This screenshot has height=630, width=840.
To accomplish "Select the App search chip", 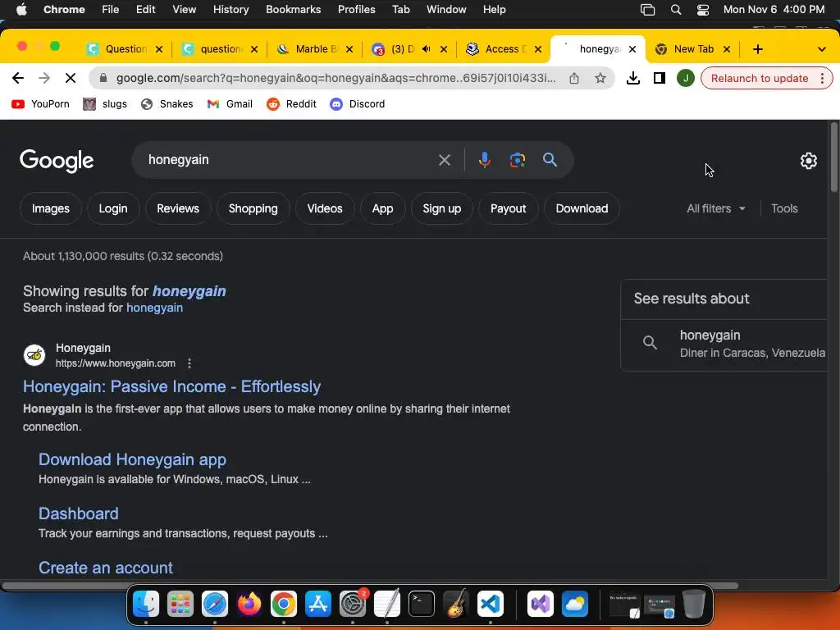I will coord(382,208).
